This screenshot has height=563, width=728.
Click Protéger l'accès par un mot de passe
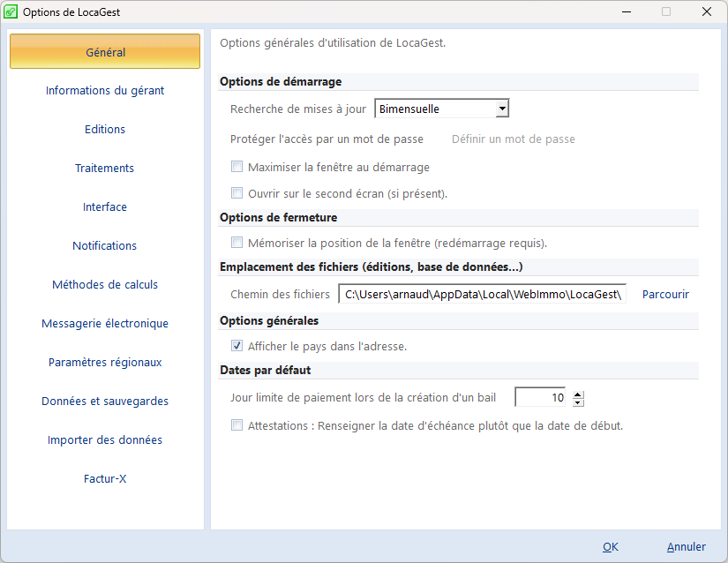(326, 139)
